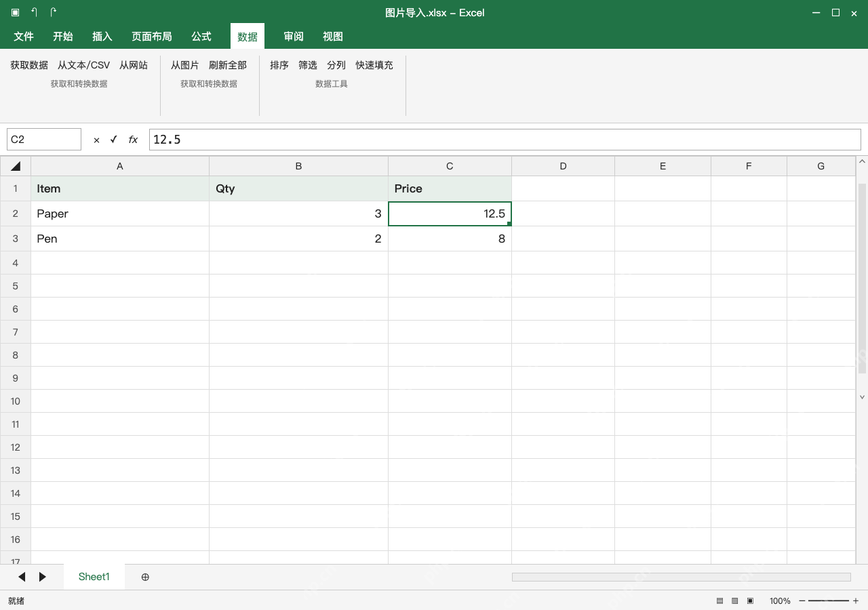Screen dimensions: 868x610
Task: Open the 排序 sort tool
Action: coord(279,65)
